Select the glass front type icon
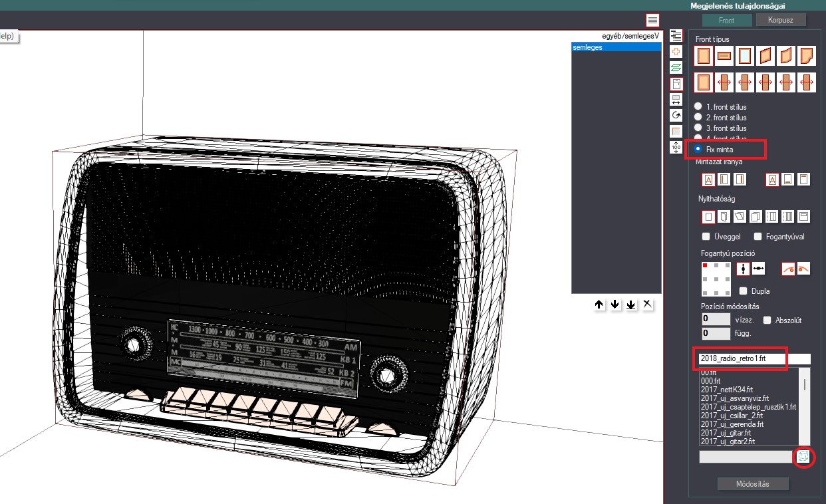The image size is (826, 504). pos(745,55)
